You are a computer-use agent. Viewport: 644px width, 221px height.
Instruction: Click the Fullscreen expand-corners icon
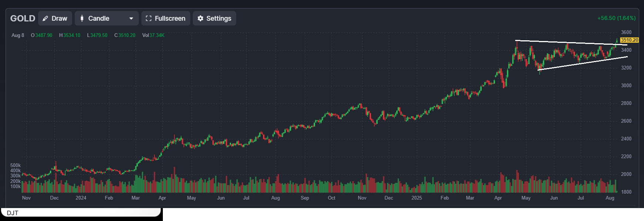(149, 18)
